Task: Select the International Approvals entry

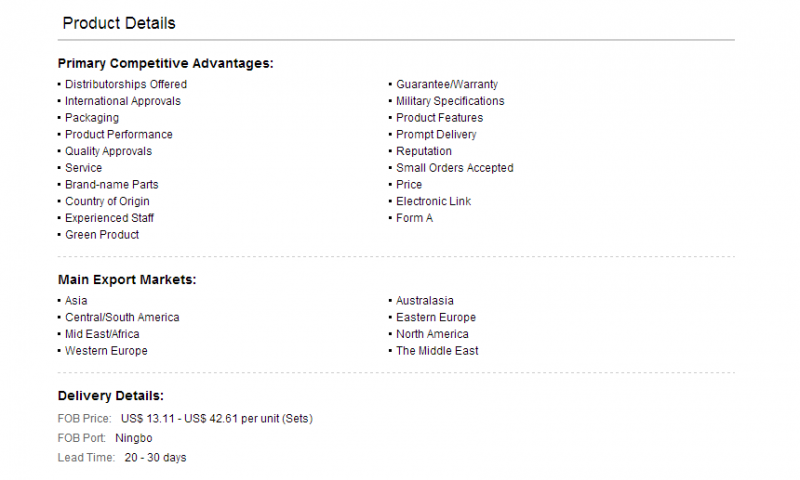Action: click(122, 101)
